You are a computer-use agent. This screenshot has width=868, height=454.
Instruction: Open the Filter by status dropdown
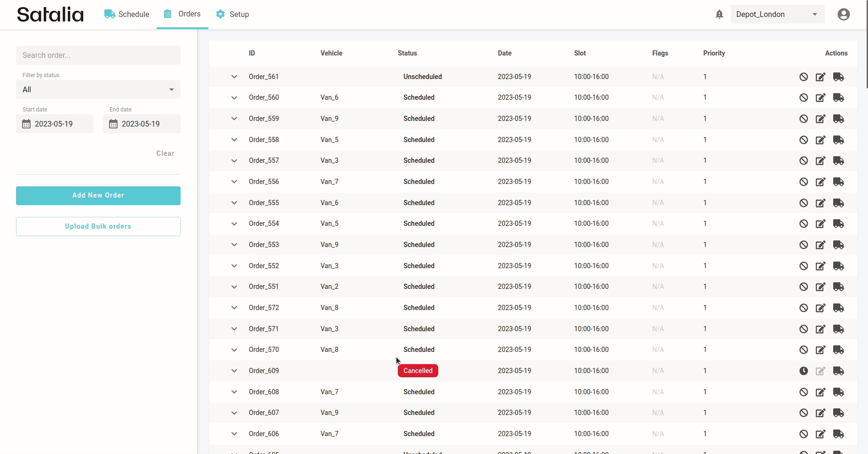click(x=98, y=89)
